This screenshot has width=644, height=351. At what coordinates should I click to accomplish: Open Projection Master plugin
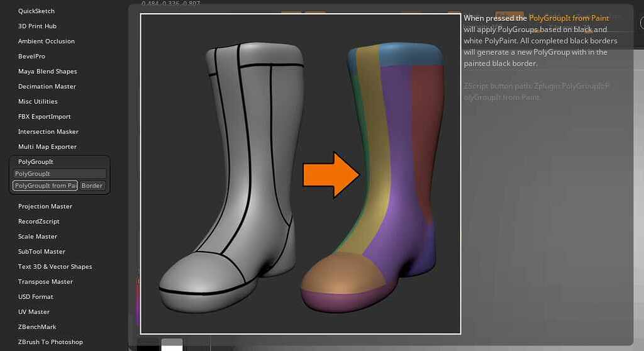[45, 206]
